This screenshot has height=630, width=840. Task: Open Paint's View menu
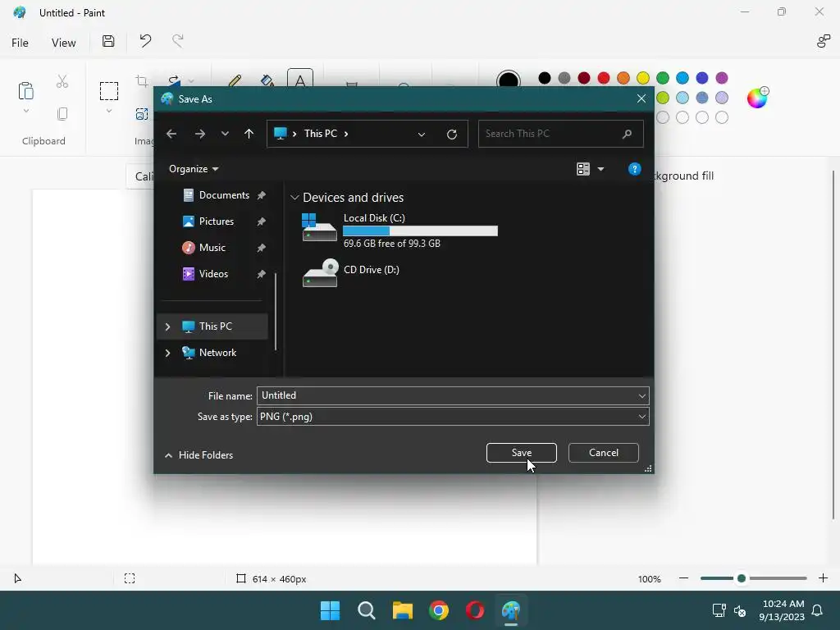click(63, 43)
